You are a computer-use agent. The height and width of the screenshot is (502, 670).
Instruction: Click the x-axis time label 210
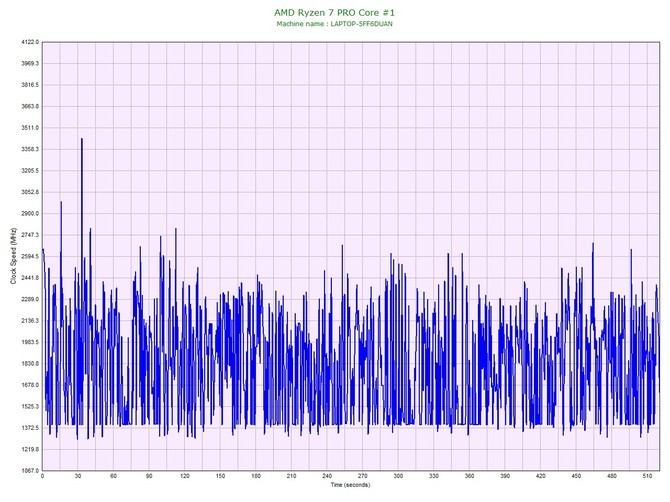click(x=291, y=476)
